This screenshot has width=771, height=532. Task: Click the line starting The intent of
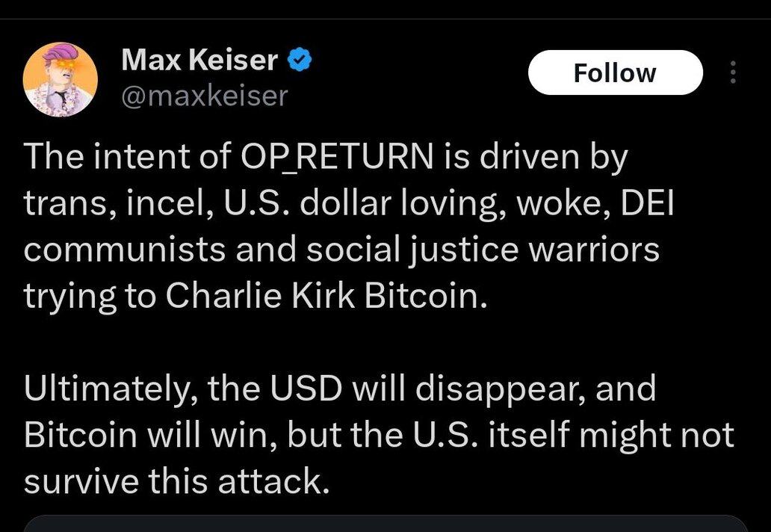(x=326, y=157)
